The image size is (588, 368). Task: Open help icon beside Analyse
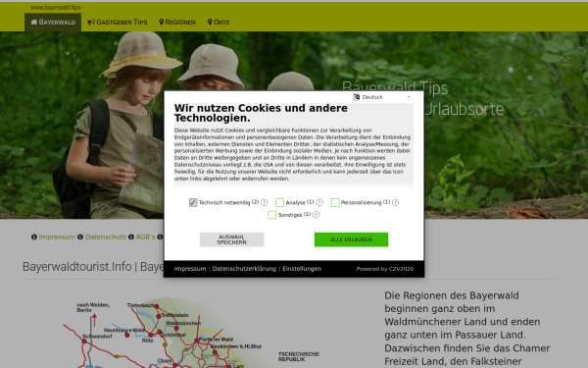coord(319,202)
